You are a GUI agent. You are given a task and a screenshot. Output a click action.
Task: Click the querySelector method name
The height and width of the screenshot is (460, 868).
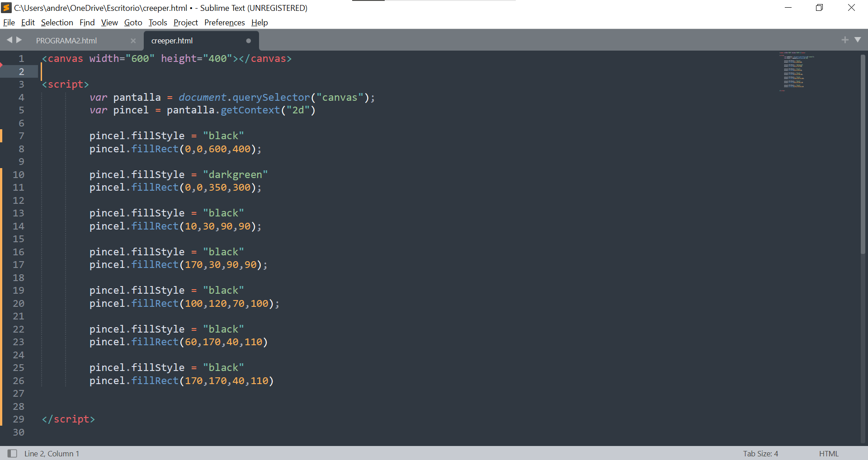tap(271, 97)
